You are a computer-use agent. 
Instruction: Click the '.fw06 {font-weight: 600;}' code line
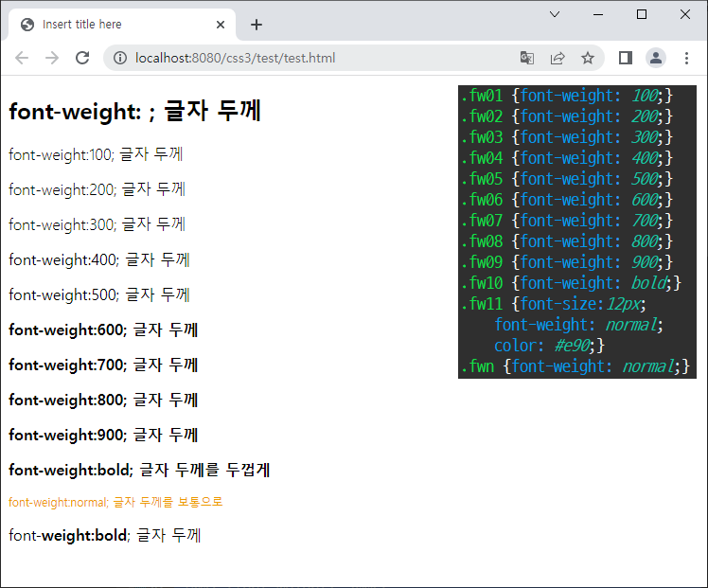[x=567, y=200]
